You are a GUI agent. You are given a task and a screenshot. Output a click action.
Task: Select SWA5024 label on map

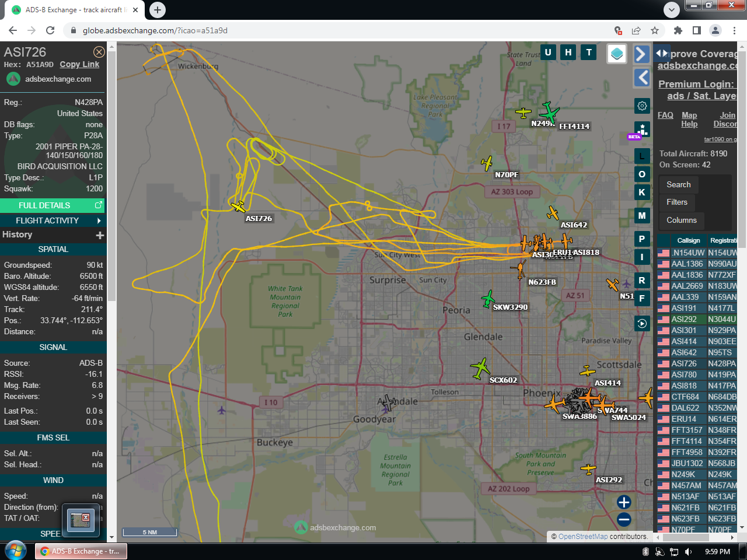point(629,418)
